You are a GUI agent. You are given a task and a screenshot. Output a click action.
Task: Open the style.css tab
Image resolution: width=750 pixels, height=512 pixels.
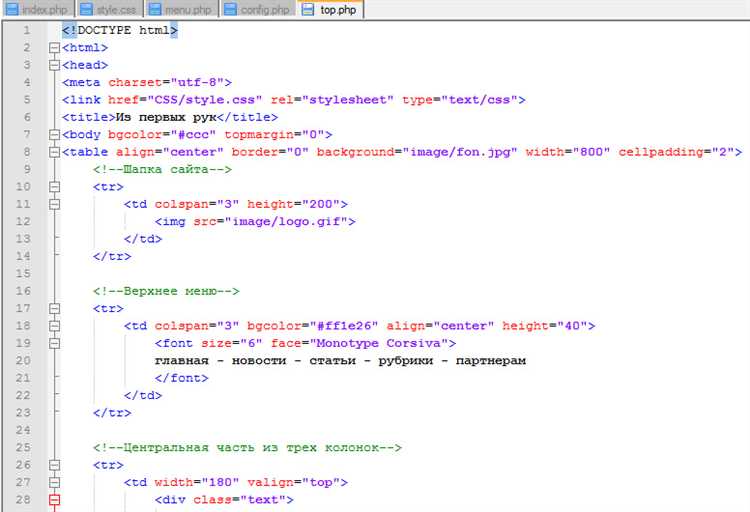tap(115, 10)
